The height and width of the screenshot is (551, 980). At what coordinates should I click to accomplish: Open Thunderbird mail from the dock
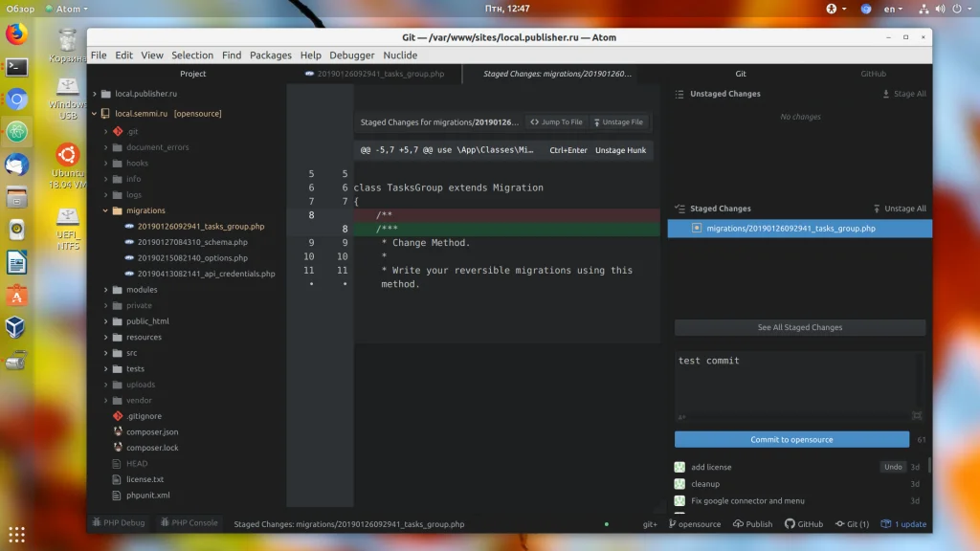pyautogui.click(x=17, y=165)
